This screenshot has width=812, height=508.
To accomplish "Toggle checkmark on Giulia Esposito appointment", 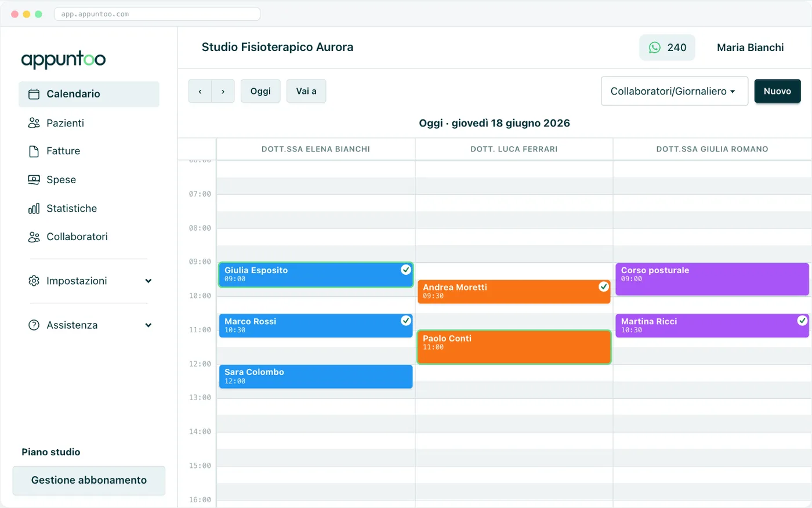I will click(x=406, y=270).
